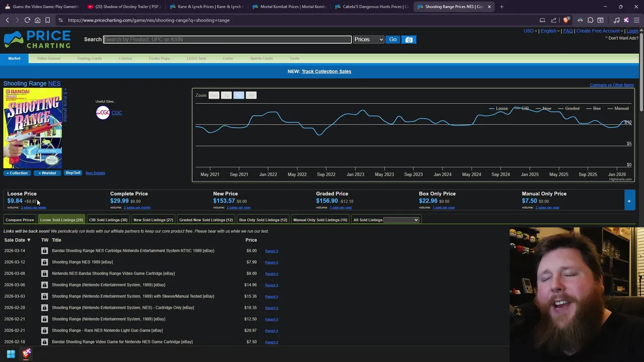Bookmark this page with the bookmark icon
644x362 pixels.
(47, 20)
